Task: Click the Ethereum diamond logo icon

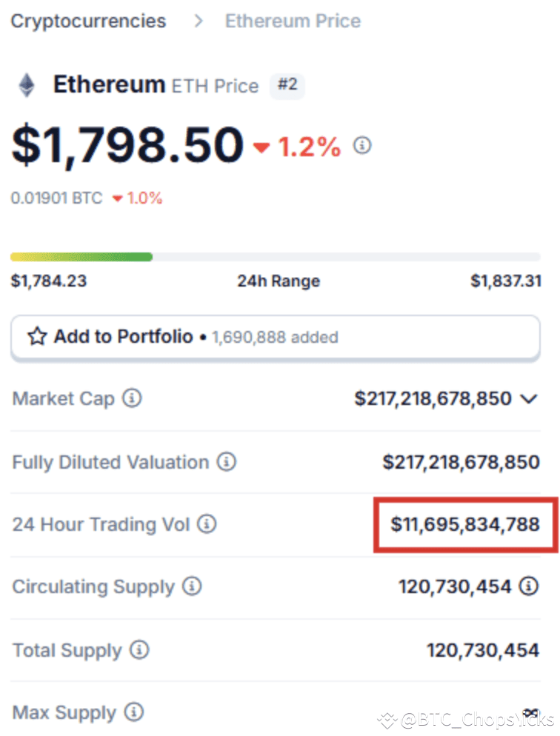Action: tap(27, 85)
